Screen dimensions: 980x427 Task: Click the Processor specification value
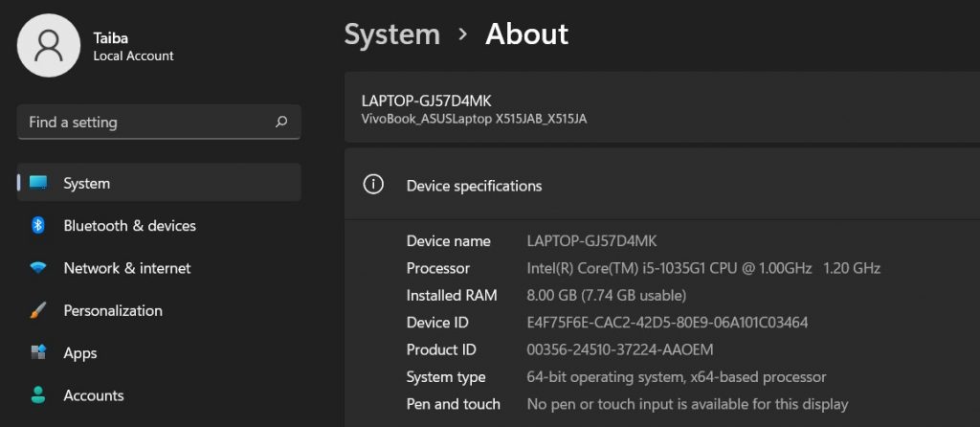click(x=703, y=268)
